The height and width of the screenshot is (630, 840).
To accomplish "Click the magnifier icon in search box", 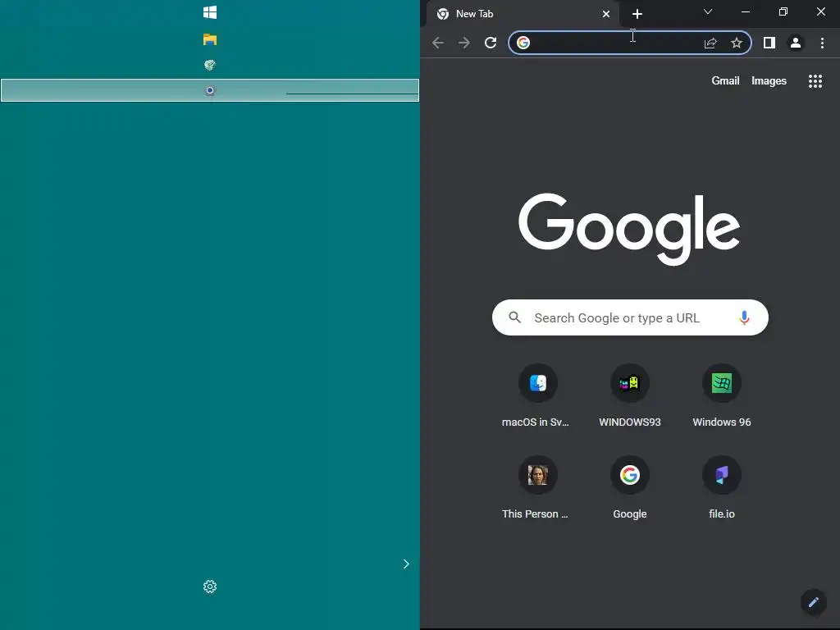I will coord(515,317).
